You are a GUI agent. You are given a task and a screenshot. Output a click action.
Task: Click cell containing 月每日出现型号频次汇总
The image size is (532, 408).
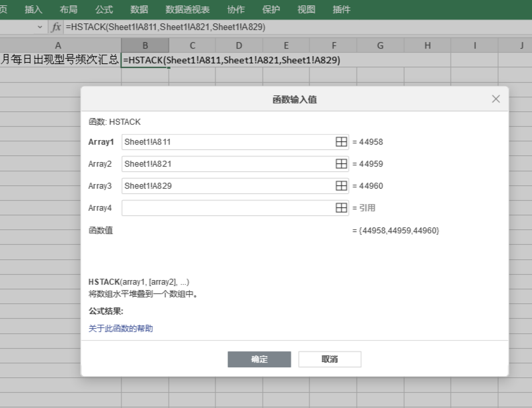(x=61, y=60)
